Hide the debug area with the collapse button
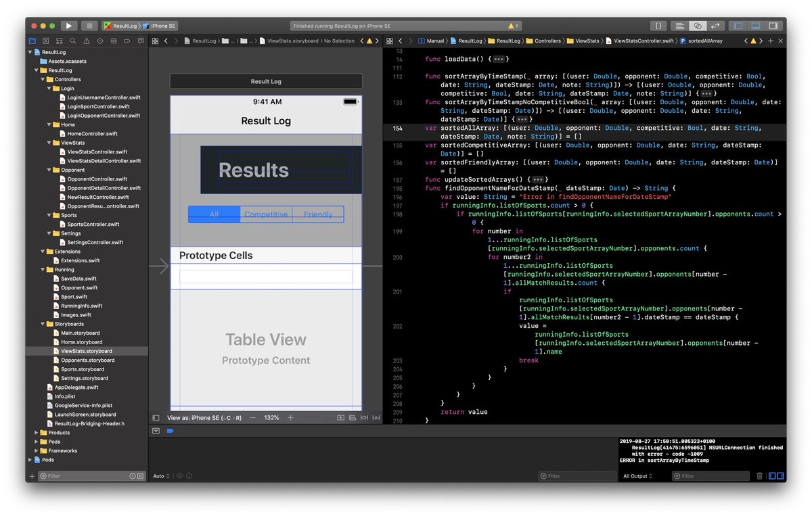This screenshot has height=516, width=812. click(156, 431)
